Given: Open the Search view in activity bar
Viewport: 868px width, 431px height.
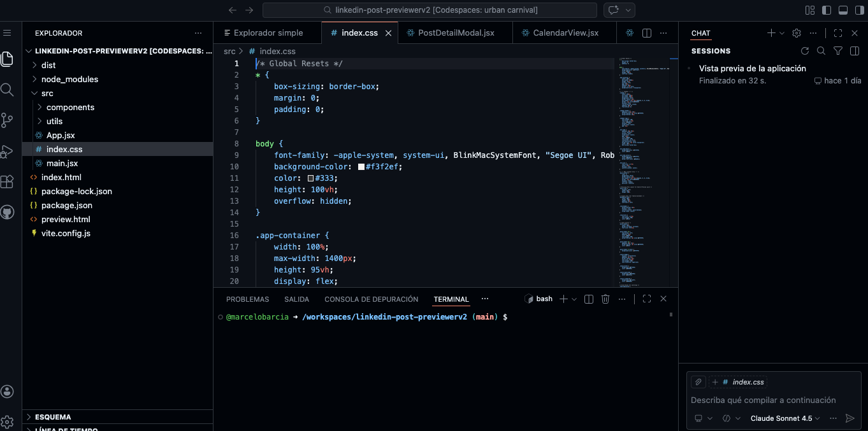Looking at the screenshot, I should point(7,90).
